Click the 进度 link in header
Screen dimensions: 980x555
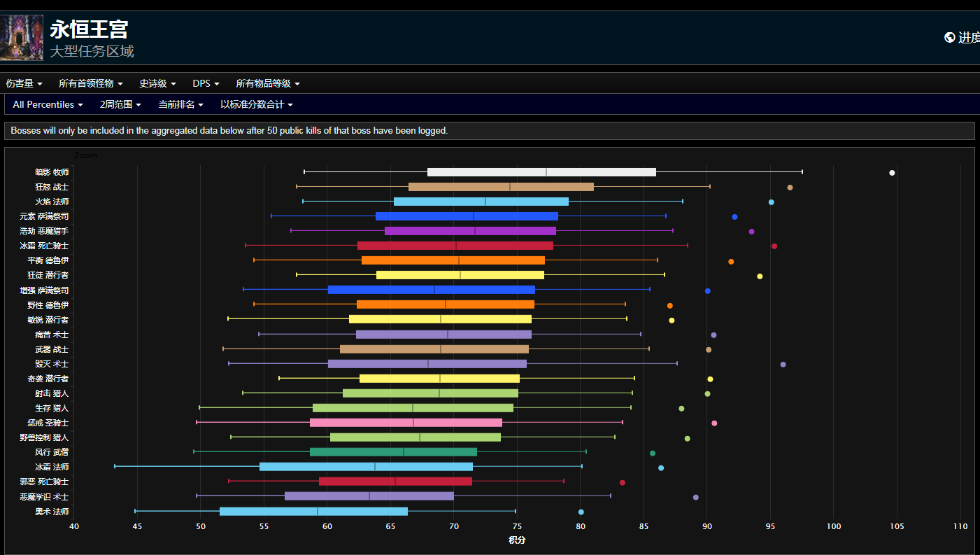click(969, 38)
